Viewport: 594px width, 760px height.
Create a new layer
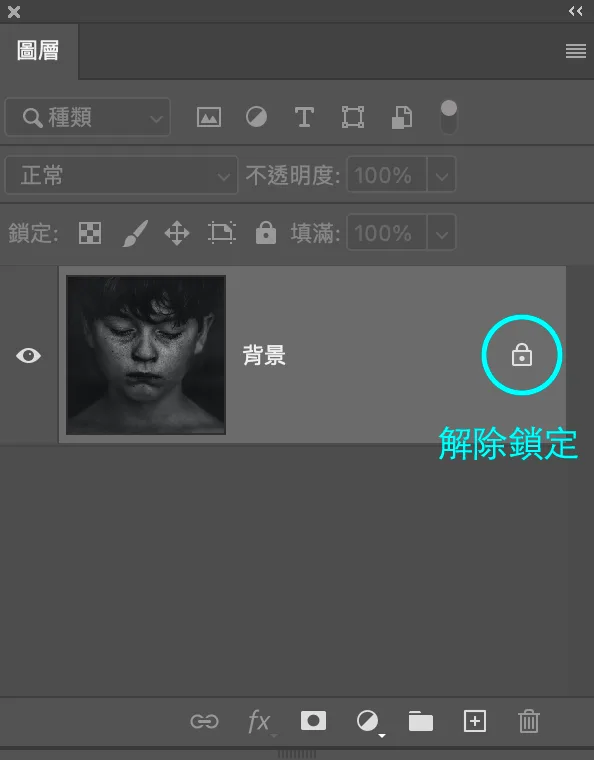(x=475, y=721)
